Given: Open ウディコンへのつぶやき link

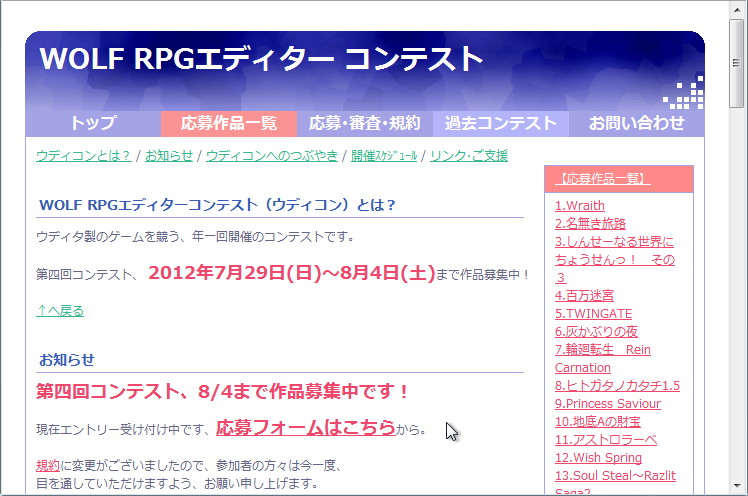Looking at the screenshot, I should point(272,155).
